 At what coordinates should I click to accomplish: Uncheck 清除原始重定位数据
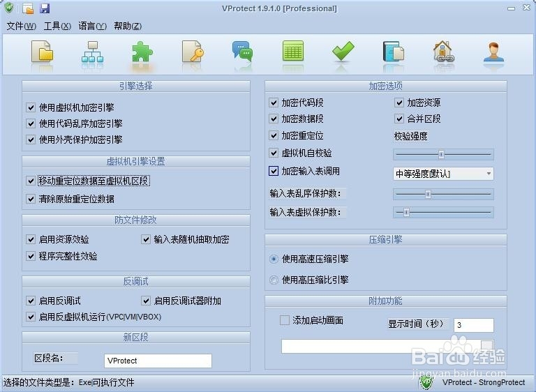tap(31, 199)
